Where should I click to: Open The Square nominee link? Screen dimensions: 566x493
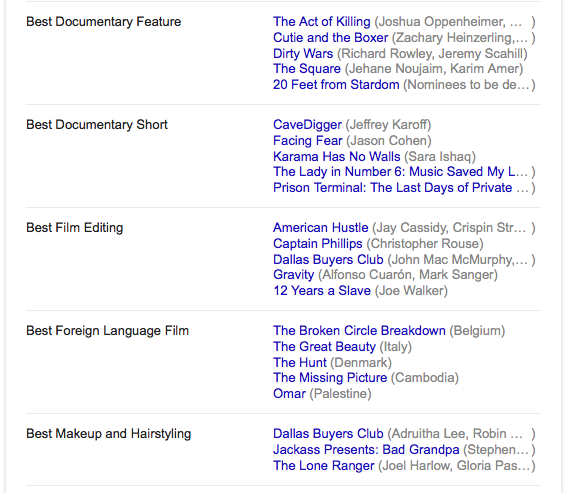click(307, 69)
